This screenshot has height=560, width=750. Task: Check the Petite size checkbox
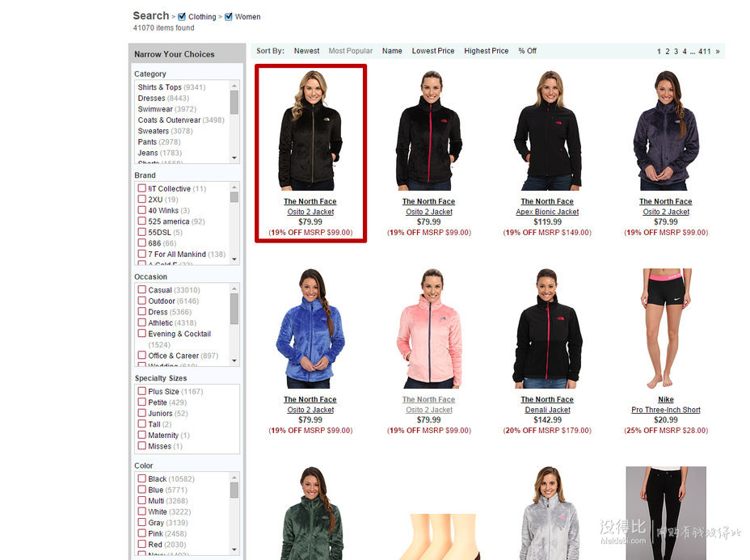[x=142, y=402]
